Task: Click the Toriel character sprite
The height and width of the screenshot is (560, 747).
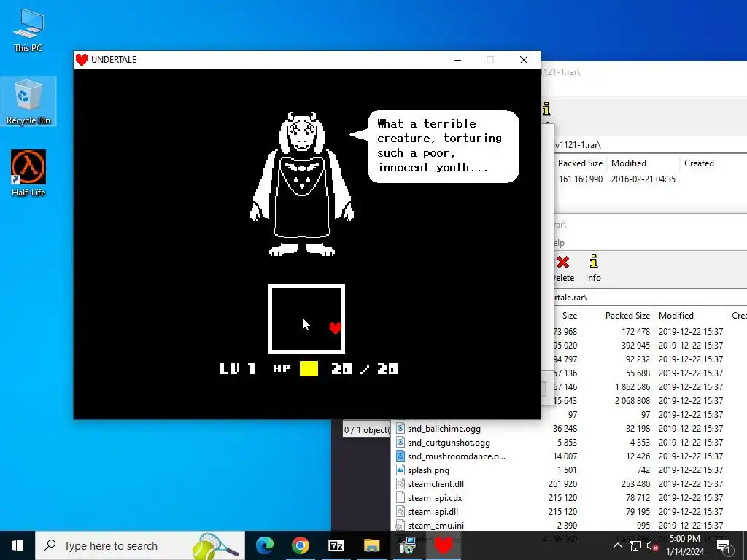Action: click(302, 184)
